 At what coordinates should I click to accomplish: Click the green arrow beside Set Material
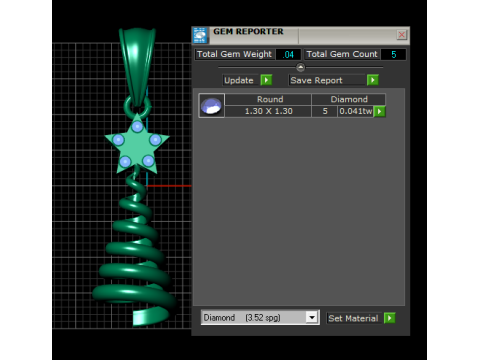click(389, 318)
